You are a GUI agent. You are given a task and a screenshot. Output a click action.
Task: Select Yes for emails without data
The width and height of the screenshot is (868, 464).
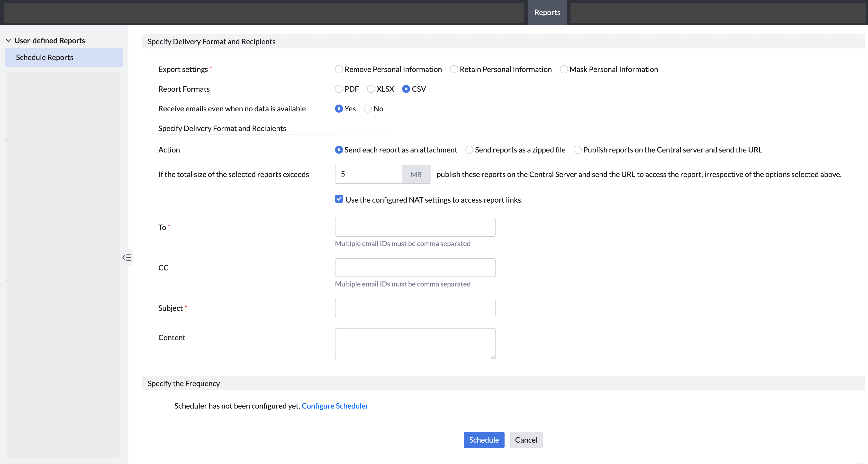pyautogui.click(x=339, y=109)
